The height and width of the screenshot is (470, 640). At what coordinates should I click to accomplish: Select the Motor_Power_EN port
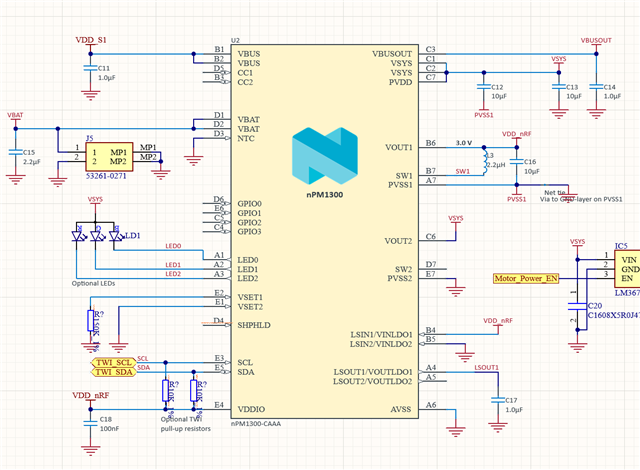(x=526, y=278)
